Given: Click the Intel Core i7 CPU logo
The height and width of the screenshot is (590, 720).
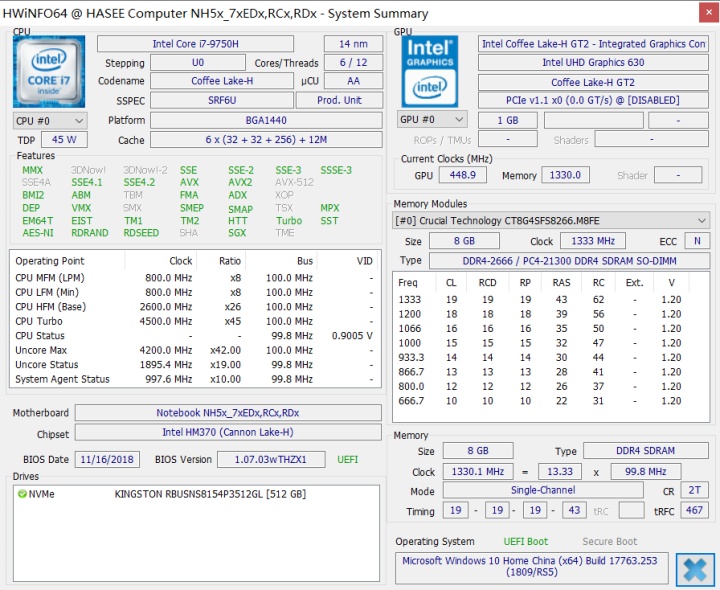Looking at the screenshot, I should 49,71.
